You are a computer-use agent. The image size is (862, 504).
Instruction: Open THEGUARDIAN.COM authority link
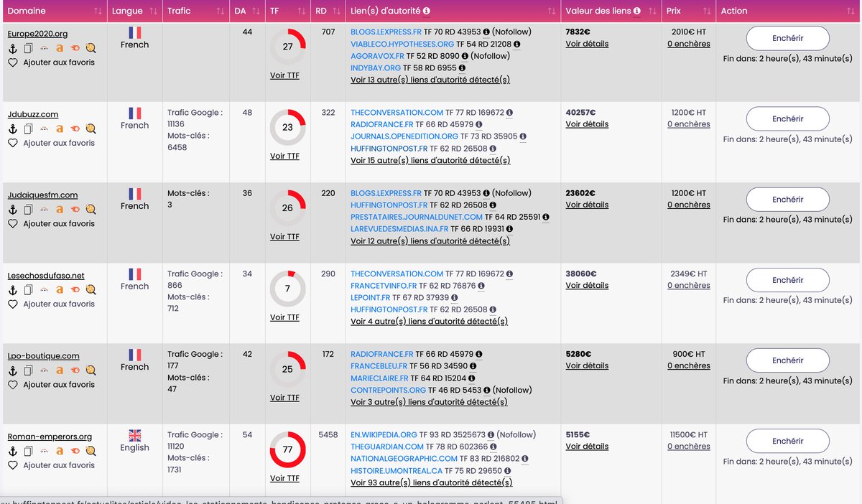[x=387, y=447]
